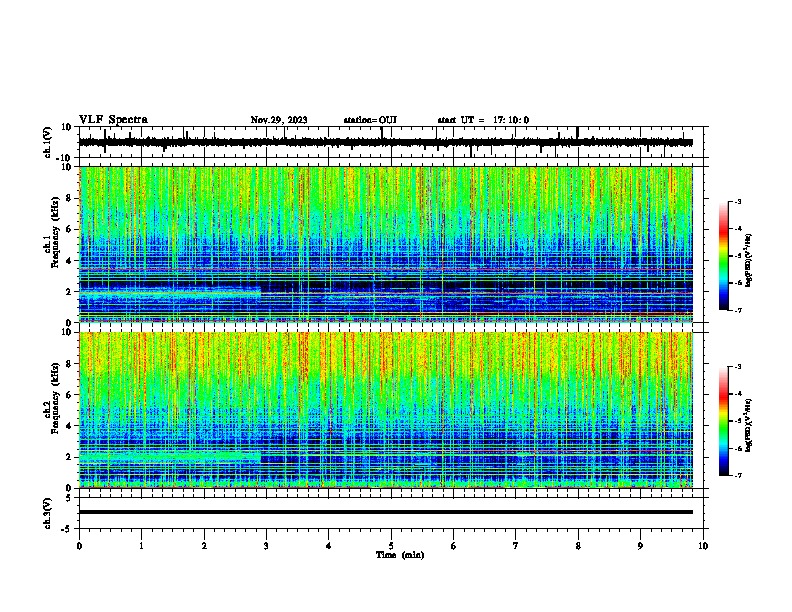Select the "Time (min)" axis label
Viewport: 792px width, 612px height.
400,555
